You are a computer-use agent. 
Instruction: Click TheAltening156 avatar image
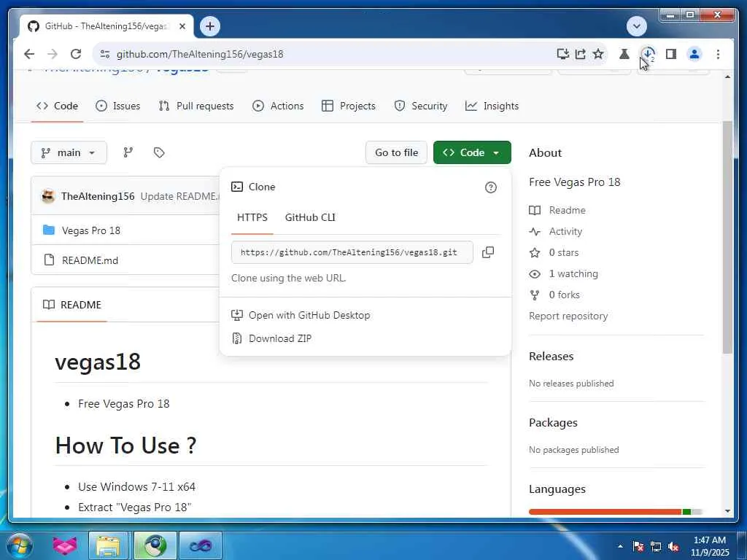coord(48,196)
